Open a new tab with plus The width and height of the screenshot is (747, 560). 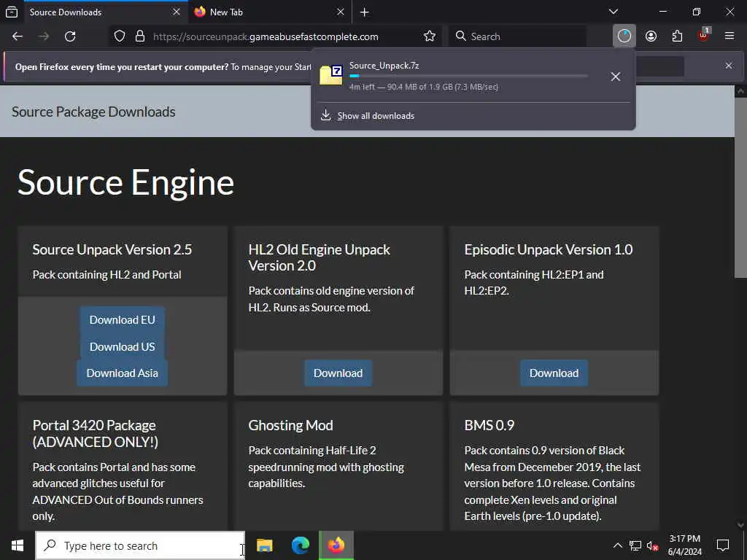click(365, 12)
